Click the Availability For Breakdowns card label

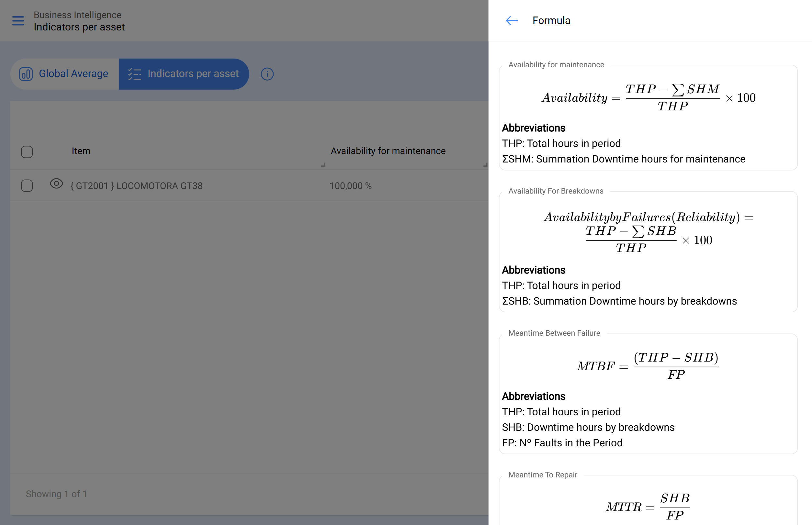click(x=556, y=191)
